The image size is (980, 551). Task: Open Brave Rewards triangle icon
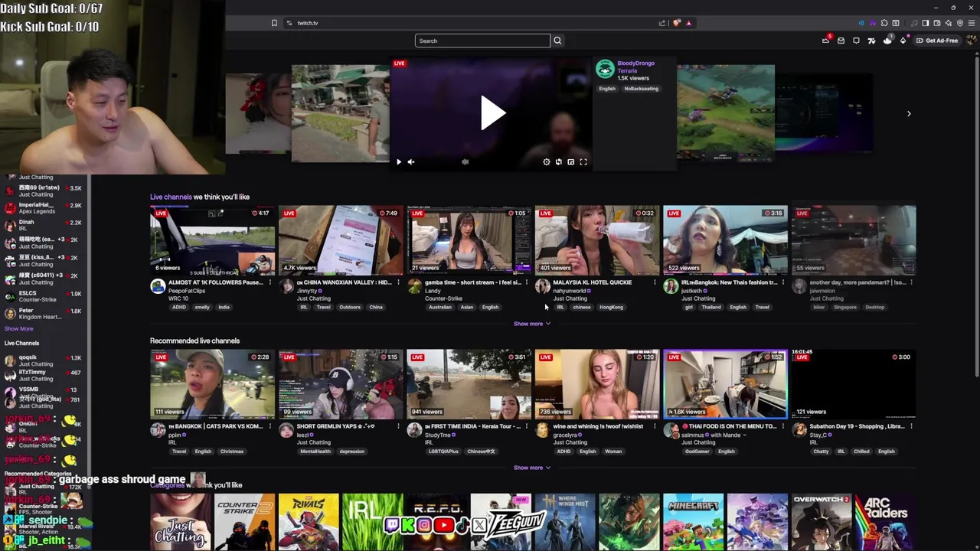[x=688, y=23]
